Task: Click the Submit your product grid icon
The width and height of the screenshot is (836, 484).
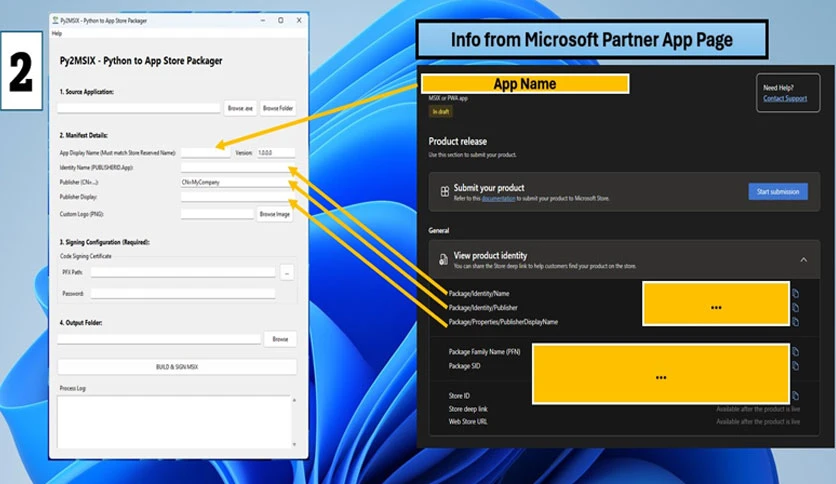Action: [x=445, y=192]
